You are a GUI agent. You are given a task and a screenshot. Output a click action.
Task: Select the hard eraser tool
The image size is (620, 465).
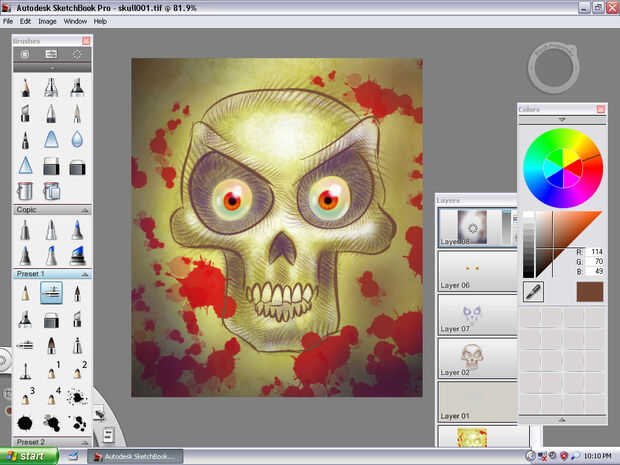coord(51,164)
